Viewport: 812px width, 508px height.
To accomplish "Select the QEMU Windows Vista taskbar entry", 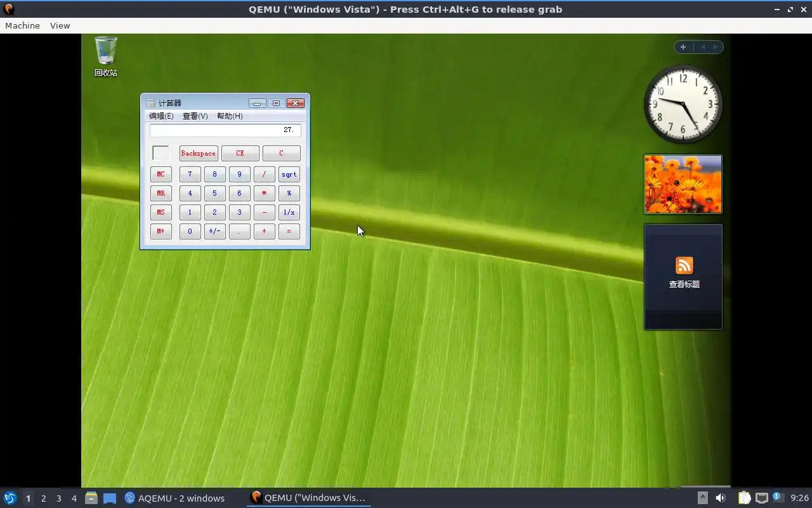I will coord(308,498).
